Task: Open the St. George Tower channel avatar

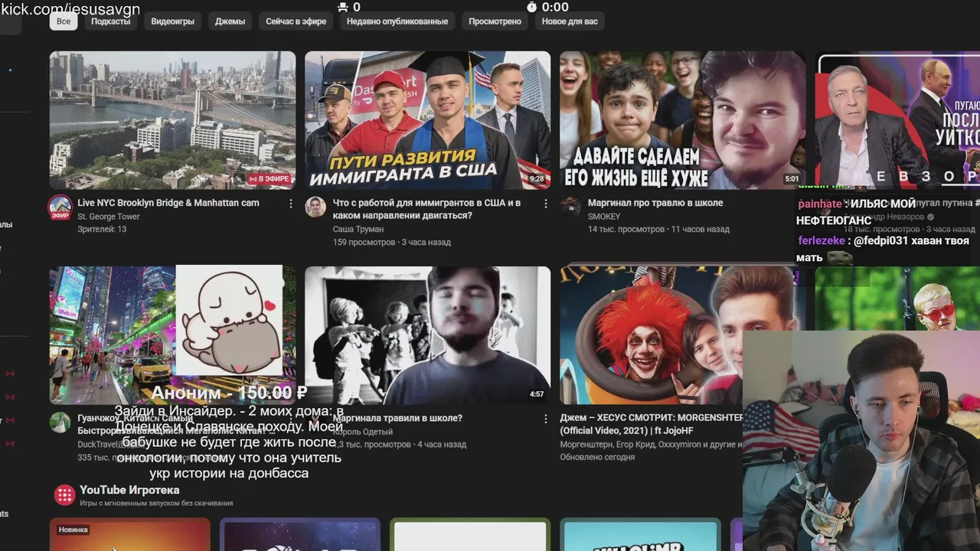Action: tap(60, 207)
